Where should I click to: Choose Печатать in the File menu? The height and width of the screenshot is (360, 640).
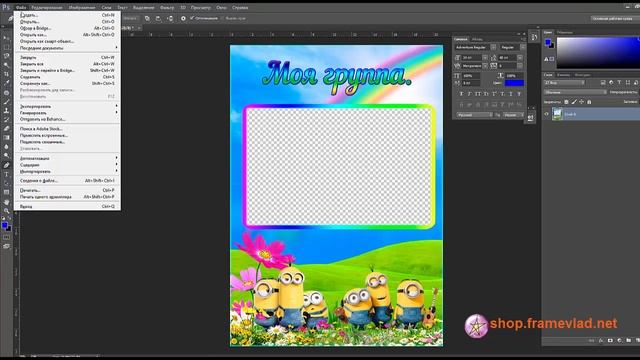pos(68,190)
